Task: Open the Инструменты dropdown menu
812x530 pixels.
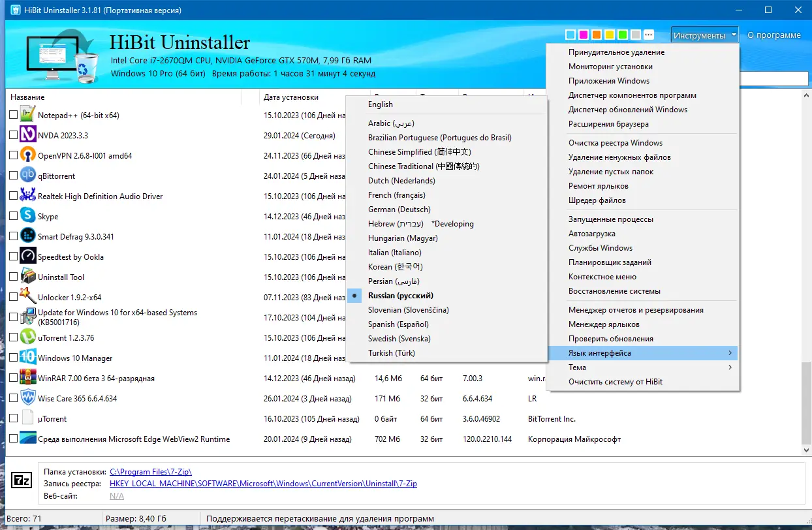Action: pos(705,35)
